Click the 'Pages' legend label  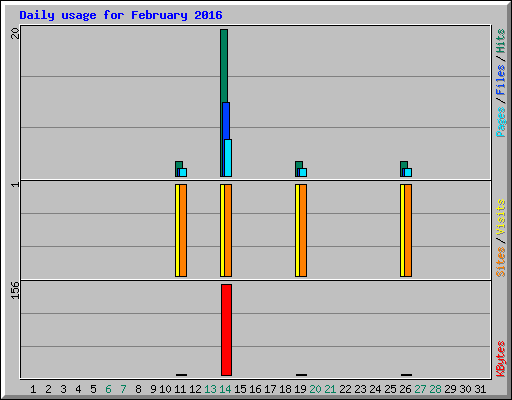click(x=501, y=122)
